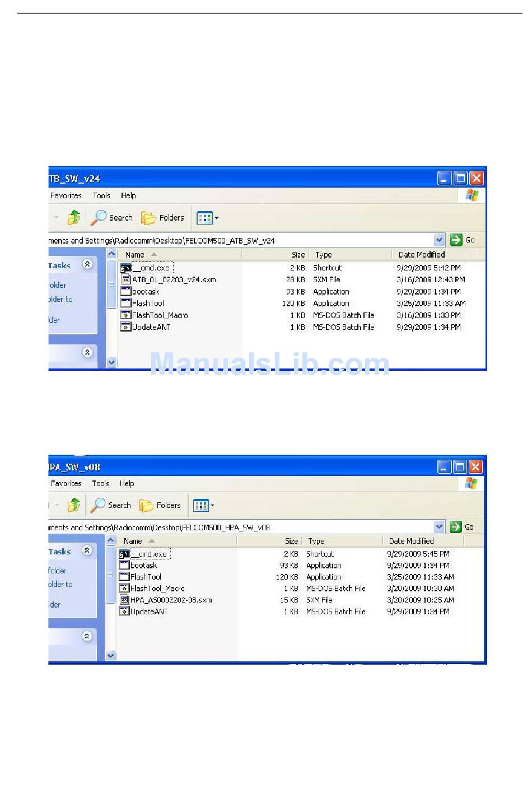Open the Views dropdown in ATB_SW_v24 window
The image size is (532, 789).
tap(207, 218)
